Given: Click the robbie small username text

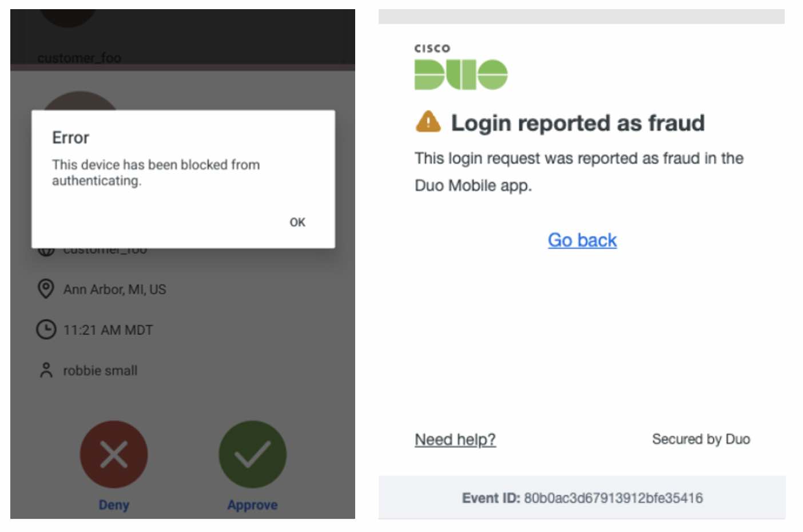Looking at the screenshot, I should point(100,371).
